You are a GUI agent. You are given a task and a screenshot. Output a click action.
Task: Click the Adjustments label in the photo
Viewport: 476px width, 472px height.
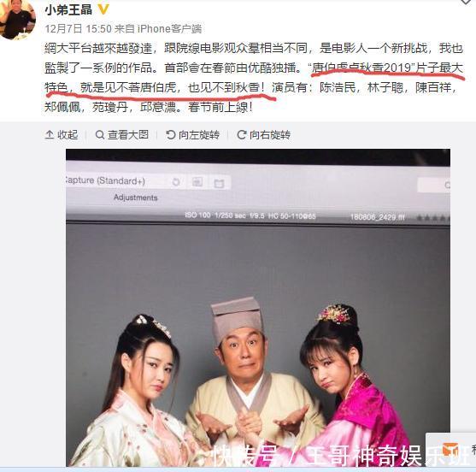click(x=136, y=198)
